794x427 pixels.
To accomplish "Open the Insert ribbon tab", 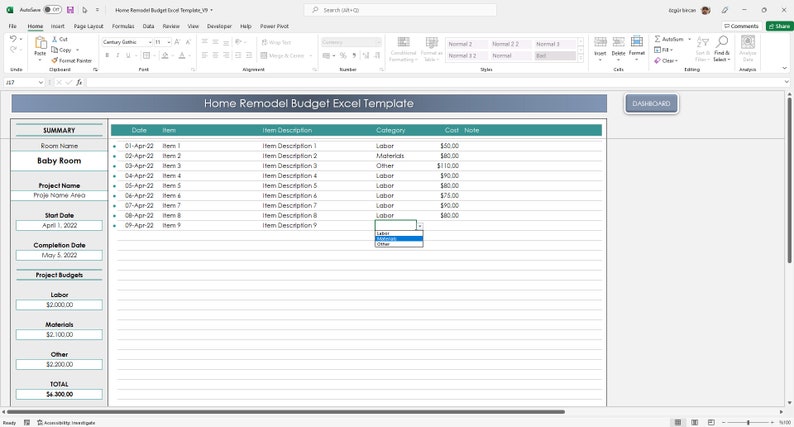I will pos(57,26).
